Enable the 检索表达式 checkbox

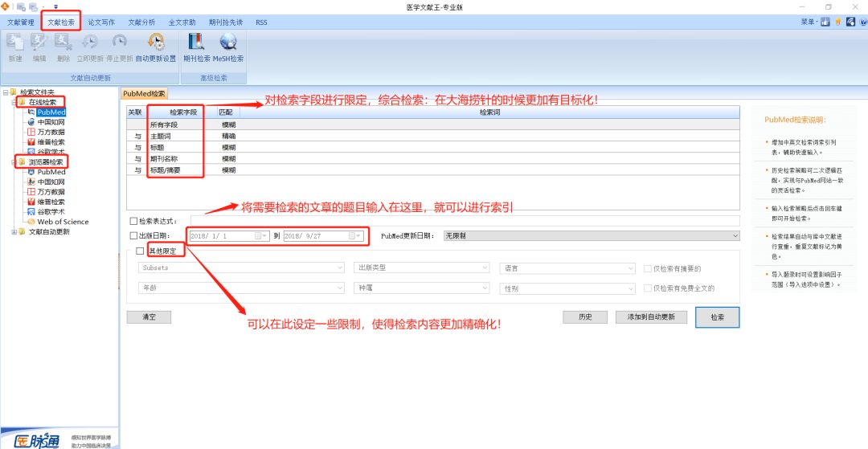[x=133, y=221]
